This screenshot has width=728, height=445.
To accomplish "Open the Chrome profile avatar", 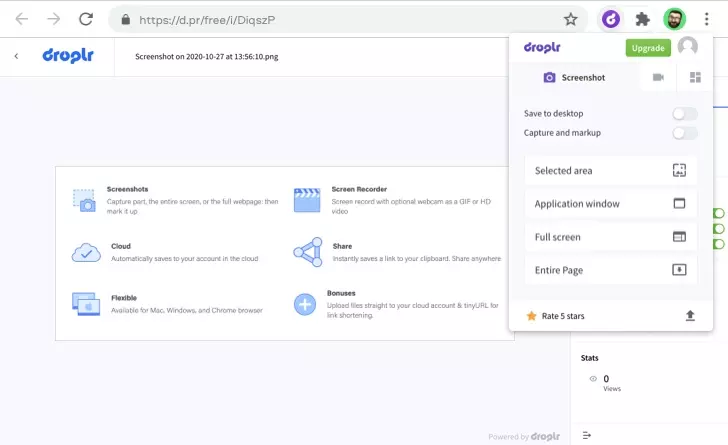I will tap(674, 20).
